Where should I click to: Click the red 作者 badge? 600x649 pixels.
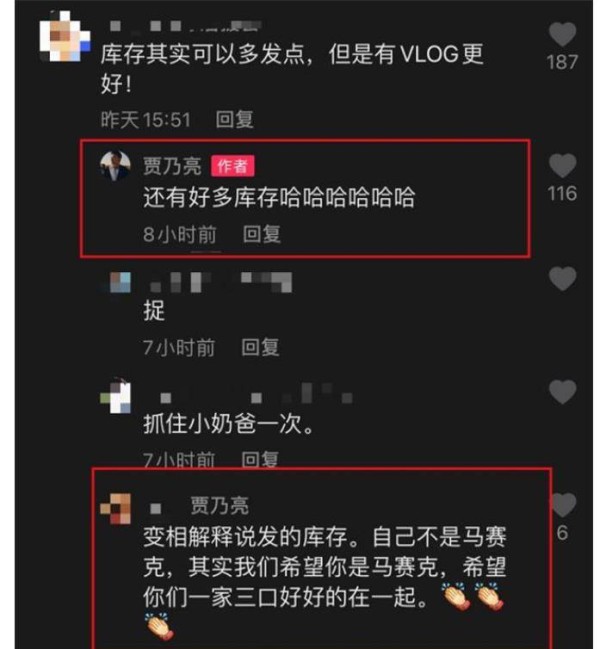pyautogui.click(x=233, y=166)
